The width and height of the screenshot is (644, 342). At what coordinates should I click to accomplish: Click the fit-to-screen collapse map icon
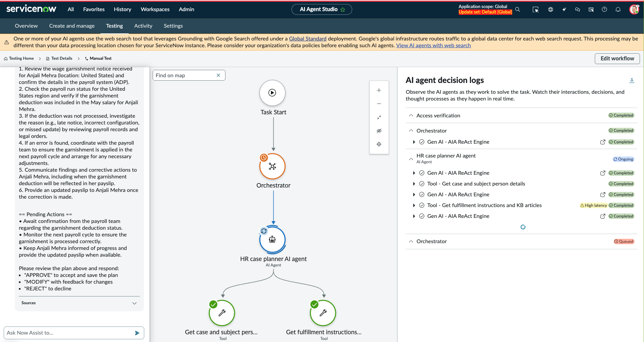click(x=379, y=117)
